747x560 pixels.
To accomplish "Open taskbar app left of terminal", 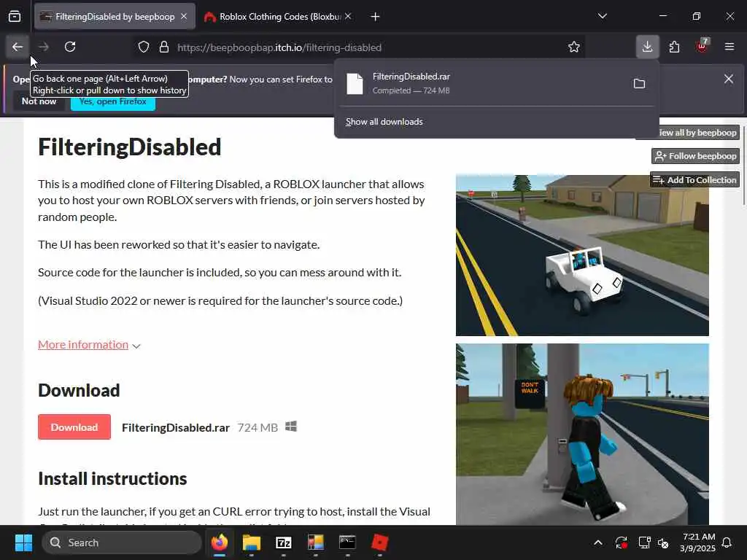I will [315, 542].
